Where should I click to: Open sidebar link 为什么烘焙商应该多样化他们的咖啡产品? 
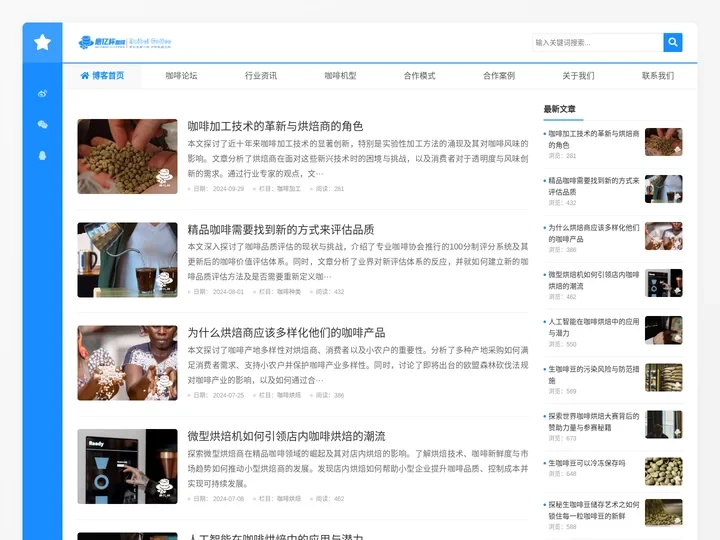tap(594, 233)
